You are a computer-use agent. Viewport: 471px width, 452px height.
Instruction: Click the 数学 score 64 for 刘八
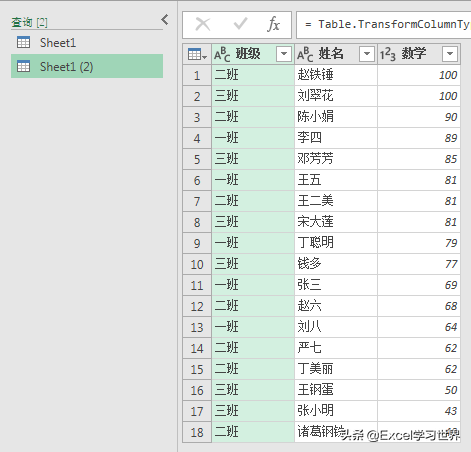click(x=419, y=327)
